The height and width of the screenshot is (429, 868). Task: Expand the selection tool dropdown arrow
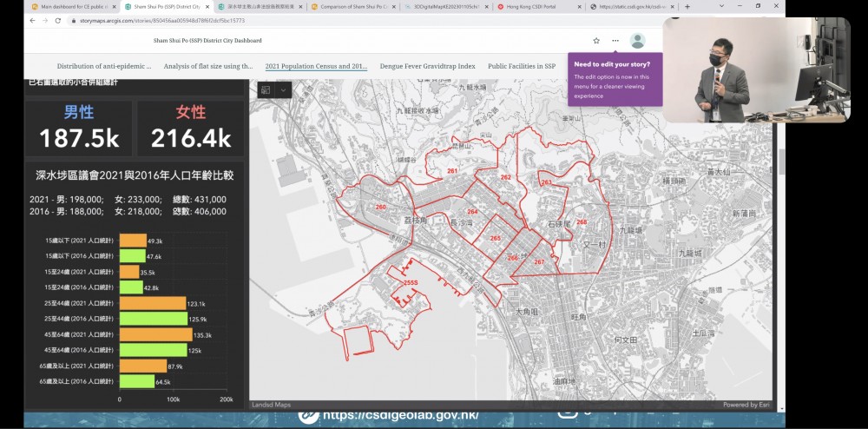point(283,90)
